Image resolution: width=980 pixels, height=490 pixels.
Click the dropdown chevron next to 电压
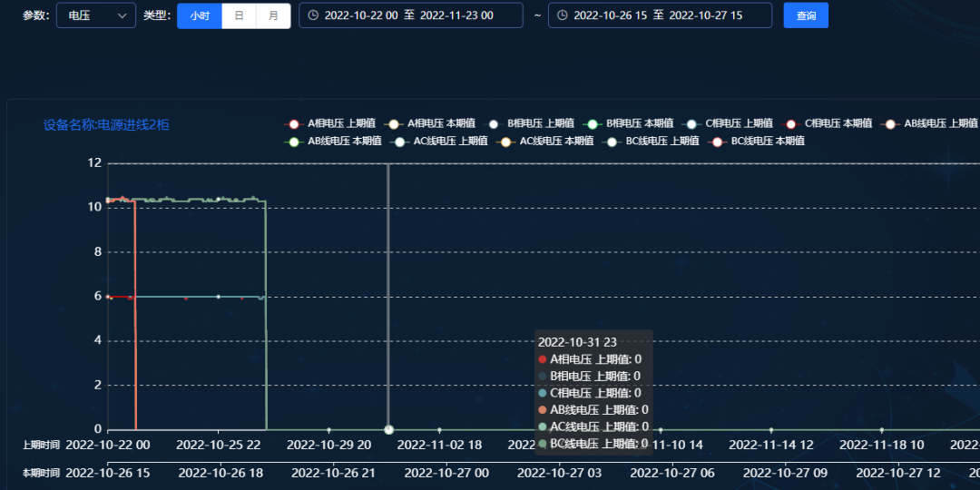(122, 15)
